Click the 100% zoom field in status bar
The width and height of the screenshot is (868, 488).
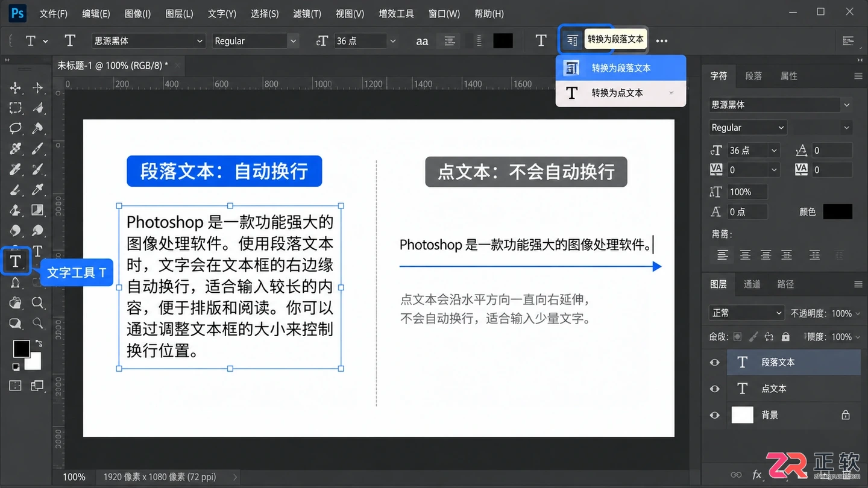click(74, 477)
